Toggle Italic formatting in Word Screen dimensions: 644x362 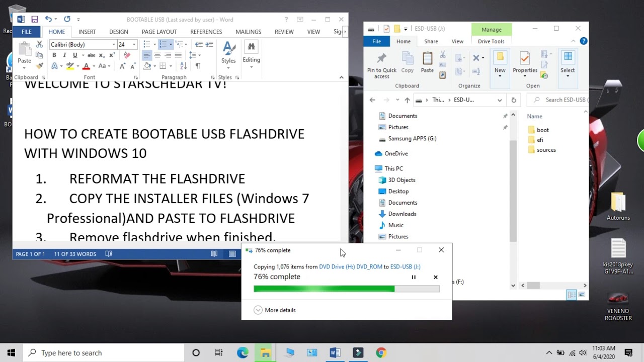(x=64, y=55)
